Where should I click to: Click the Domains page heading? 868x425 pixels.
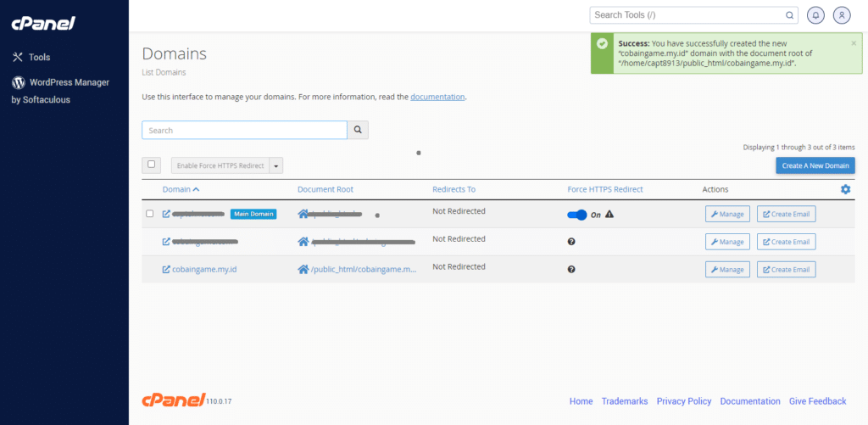coord(175,53)
